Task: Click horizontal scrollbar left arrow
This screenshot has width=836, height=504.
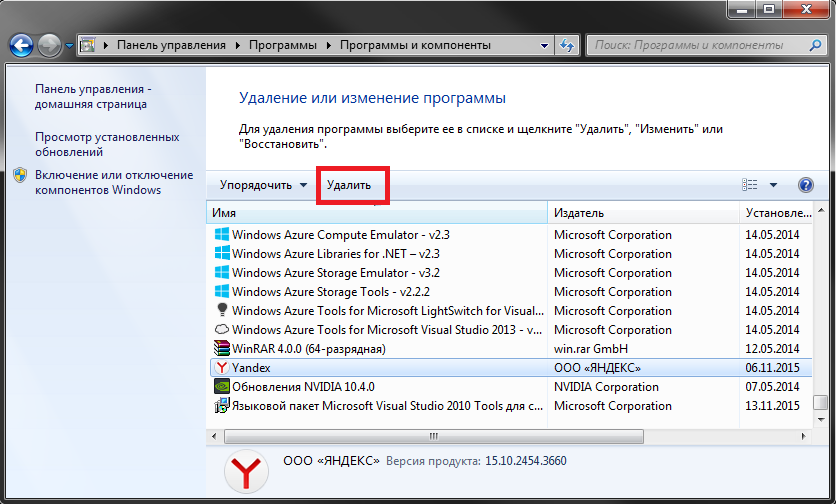Action: pyautogui.click(x=214, y=436)
